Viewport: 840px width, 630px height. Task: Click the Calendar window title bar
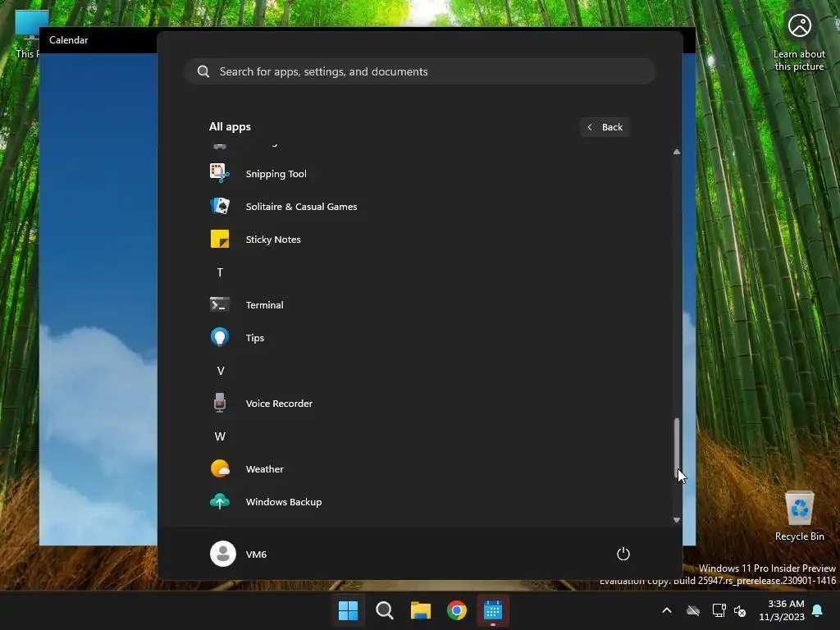(x=98, y=40)
